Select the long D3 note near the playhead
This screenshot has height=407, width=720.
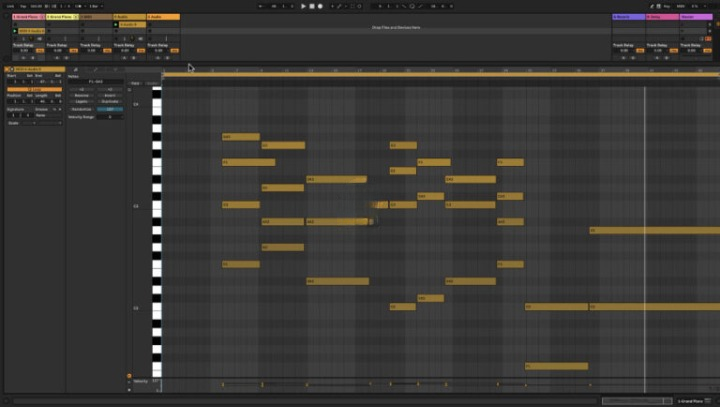655,230
